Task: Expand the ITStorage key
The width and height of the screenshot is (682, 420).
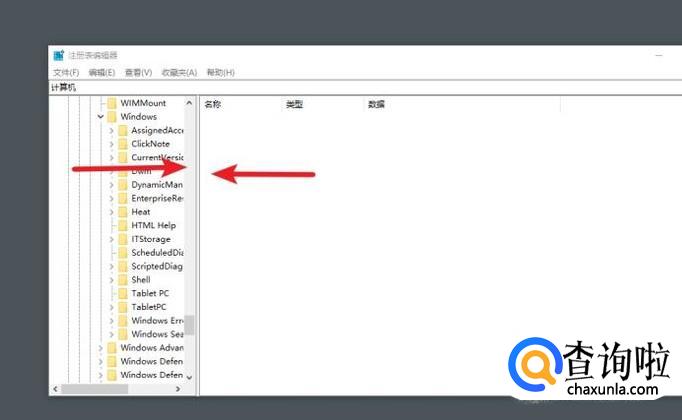Action: click(111, 239)
